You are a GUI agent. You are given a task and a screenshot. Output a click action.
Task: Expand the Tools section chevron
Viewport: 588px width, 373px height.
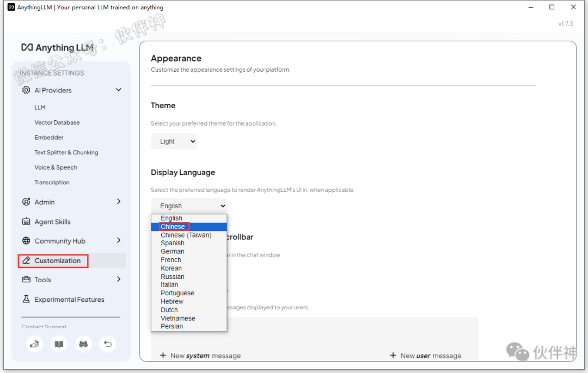(119, 279)
